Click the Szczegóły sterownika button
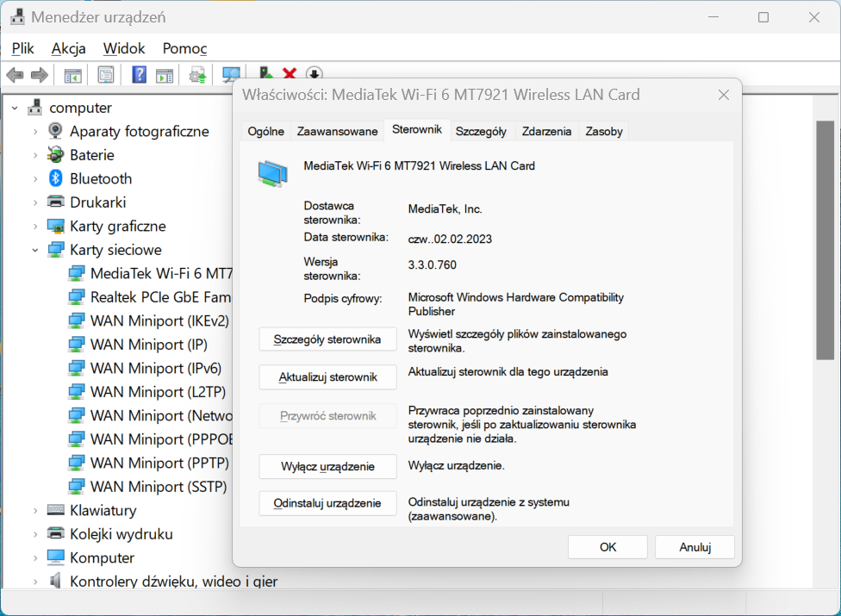This screenshot has height=616, width=841. (327, 339)
